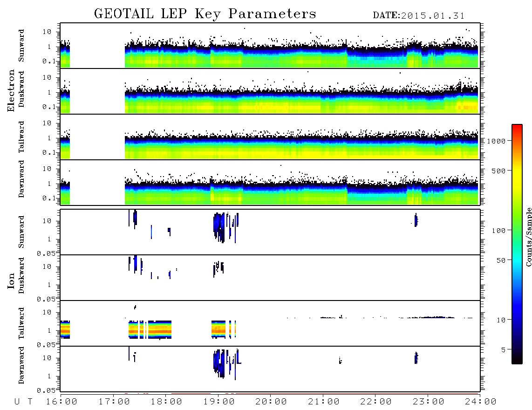Select the "Duskward" label of the Electron group

point(21,89)
